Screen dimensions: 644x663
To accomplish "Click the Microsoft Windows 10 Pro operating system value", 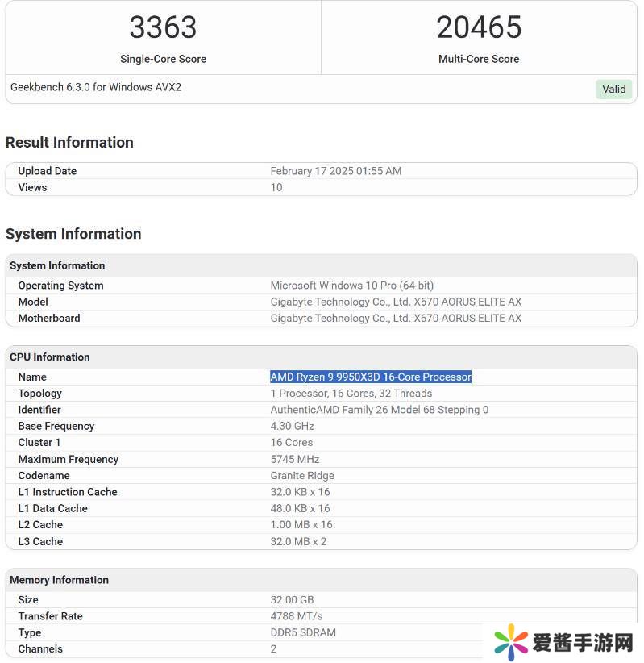I will pos(351,286).
